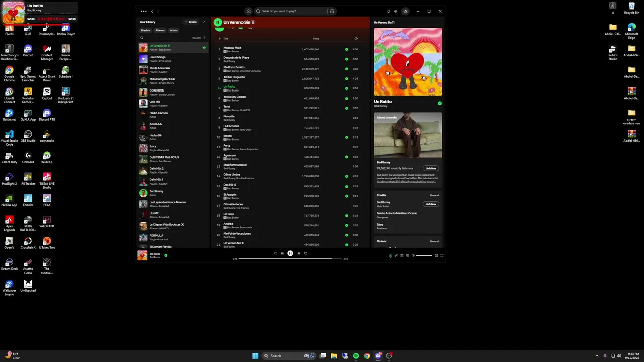Open Discord desktop shortcut
This screenshot has width=644, height=362.
28,51
